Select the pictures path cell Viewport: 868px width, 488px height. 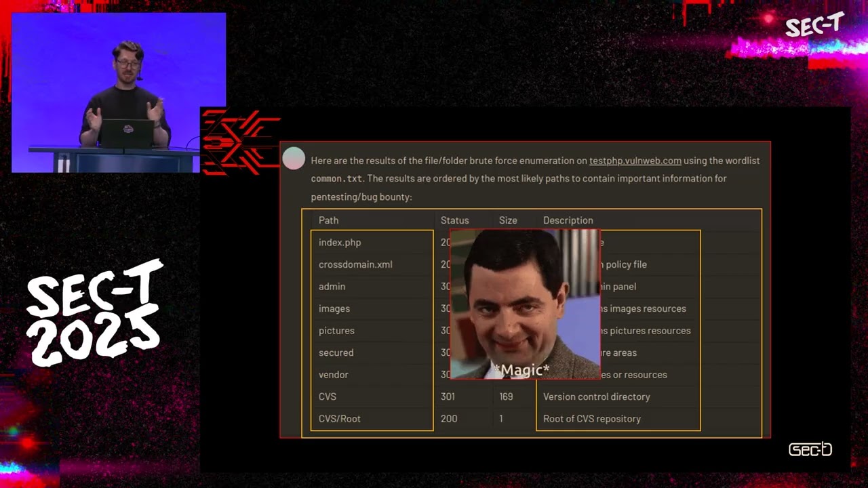[336, 331]
